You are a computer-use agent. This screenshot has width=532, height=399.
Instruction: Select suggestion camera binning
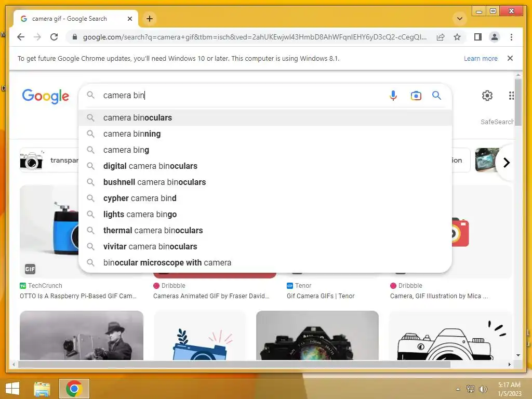click(265, 134)
